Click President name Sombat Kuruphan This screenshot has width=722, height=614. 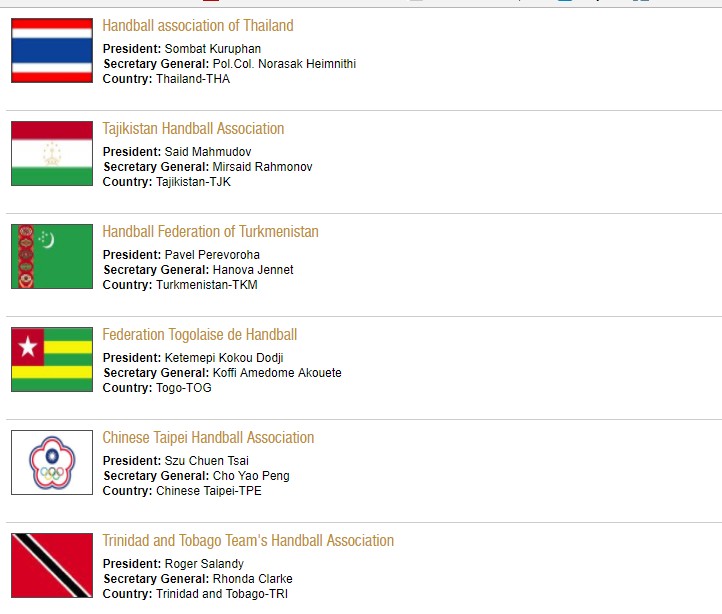212,49
